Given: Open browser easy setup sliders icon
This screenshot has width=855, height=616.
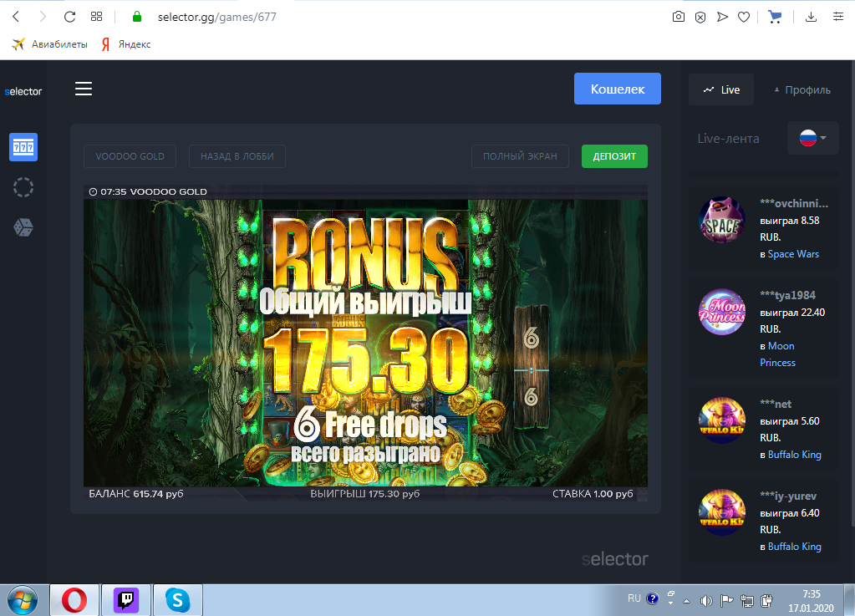Looking at the screenshot, I should [x=838, y=17].
